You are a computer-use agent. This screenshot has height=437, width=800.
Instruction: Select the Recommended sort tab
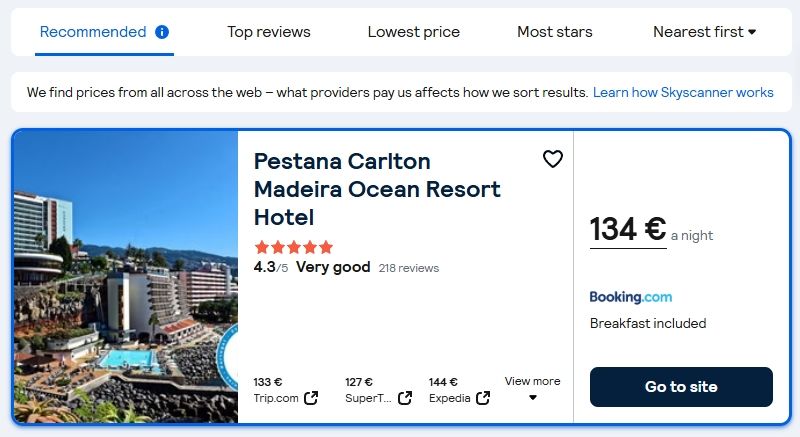click(x=93, y=32)
